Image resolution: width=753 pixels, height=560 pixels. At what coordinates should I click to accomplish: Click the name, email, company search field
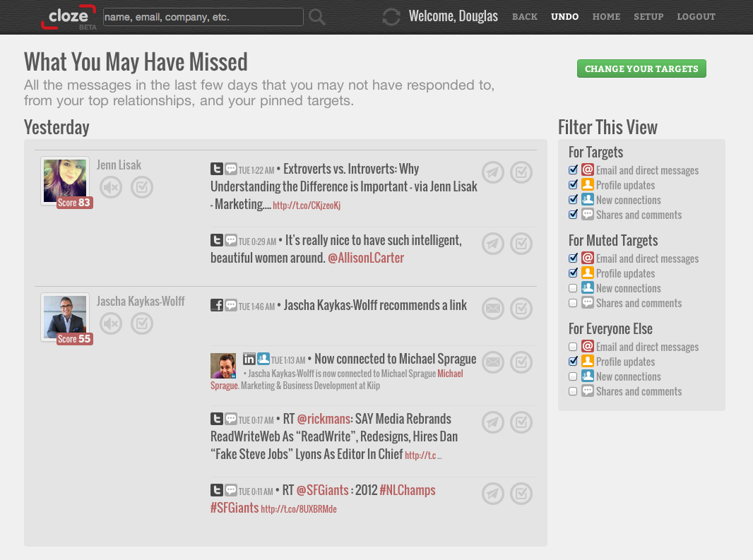(x=203, y=17)
